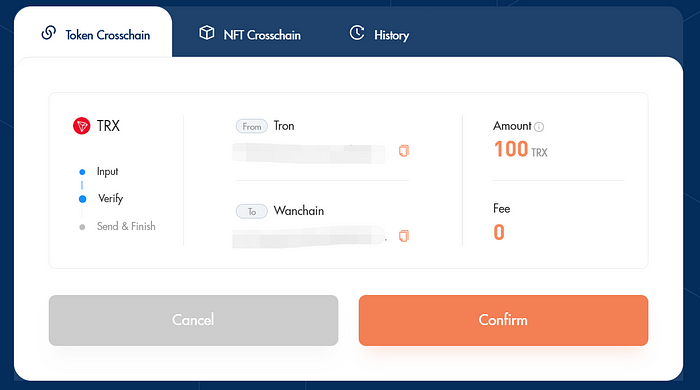Copy the Wanchain to address
This screenshot has width=700, height=390.
pos(404,236)
